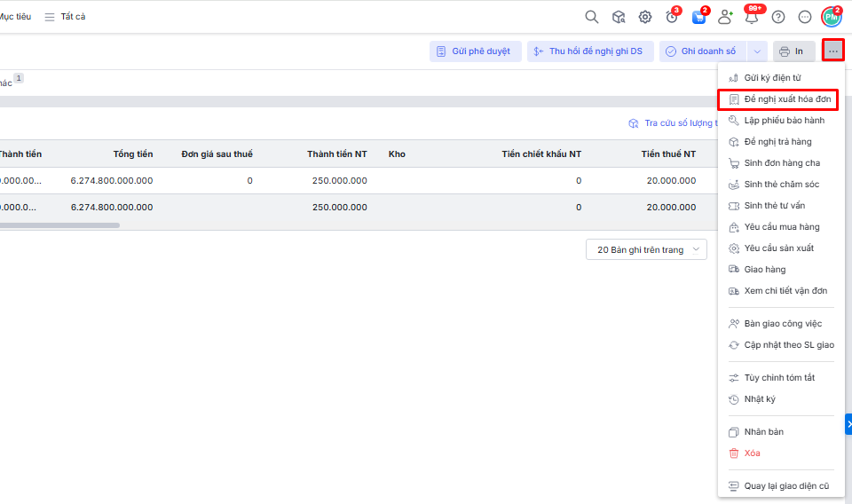Click the add user icon

pyautogui.click(x=725, y=17)
